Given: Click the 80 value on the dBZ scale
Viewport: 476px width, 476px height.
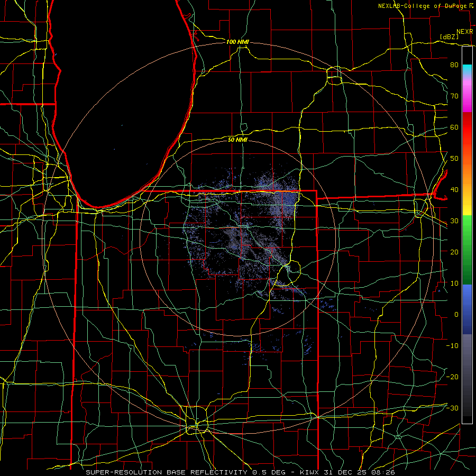Looking at the screenshot, I should pyautogui.click(x=454, y=65).
